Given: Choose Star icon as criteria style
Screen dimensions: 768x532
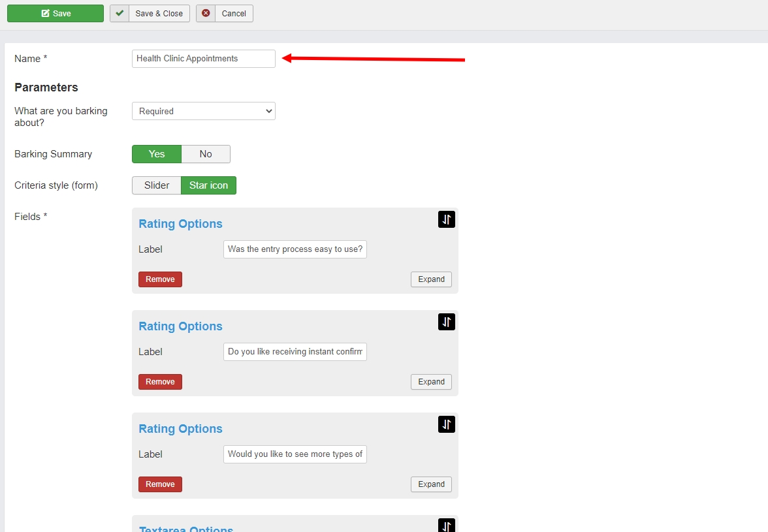Looking at the screenshot, I should click(208, 185).
